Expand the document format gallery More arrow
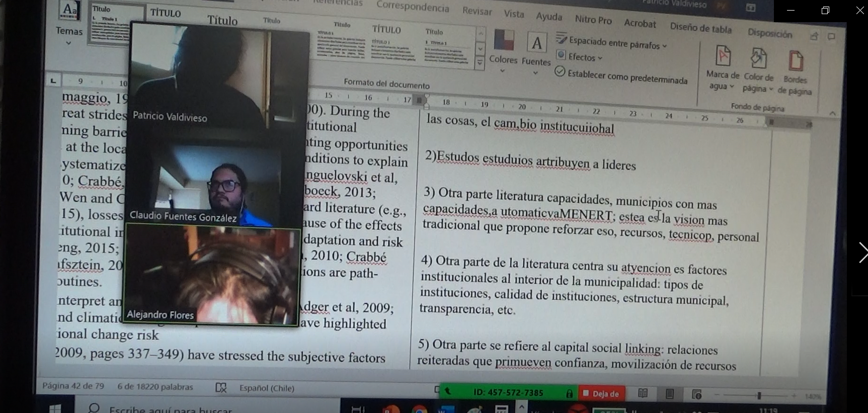Viewport: 868px width, 413px height. 480,62
